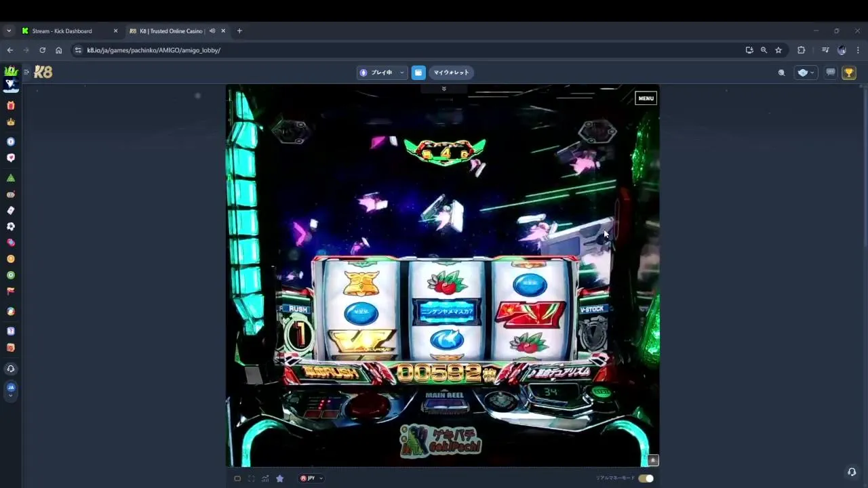Open the game MENU button

click(646, 98)
